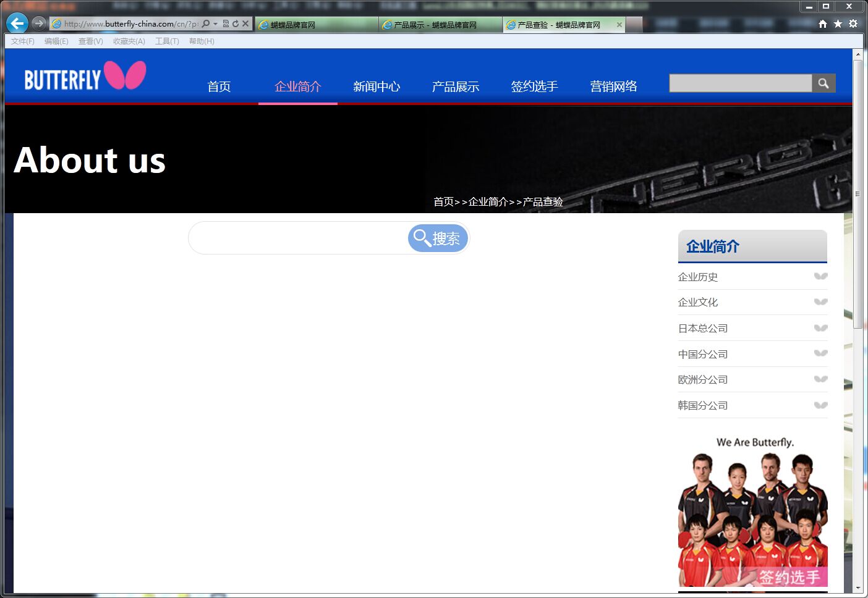Open the browser Tools gear icon

click(x=853, y=23)
